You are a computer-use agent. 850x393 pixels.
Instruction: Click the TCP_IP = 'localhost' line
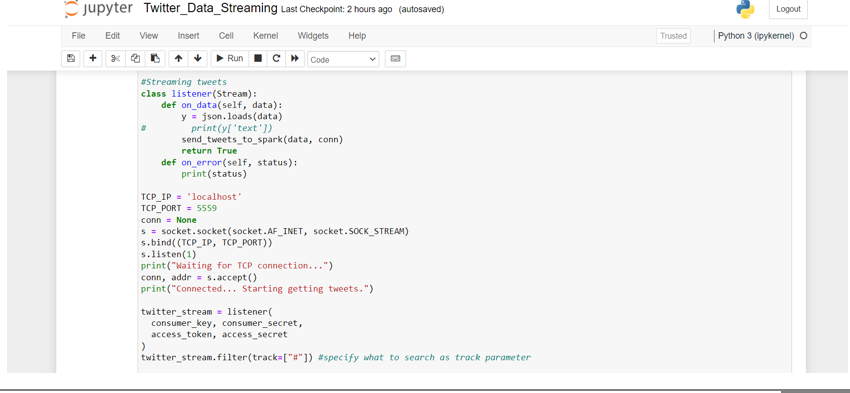[191, 197]
